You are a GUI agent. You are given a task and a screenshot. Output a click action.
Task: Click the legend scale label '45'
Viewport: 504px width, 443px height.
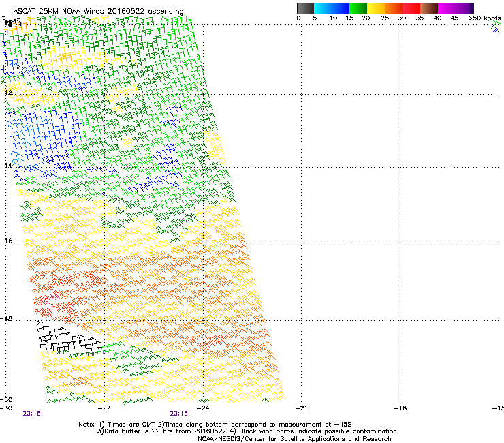454,18
